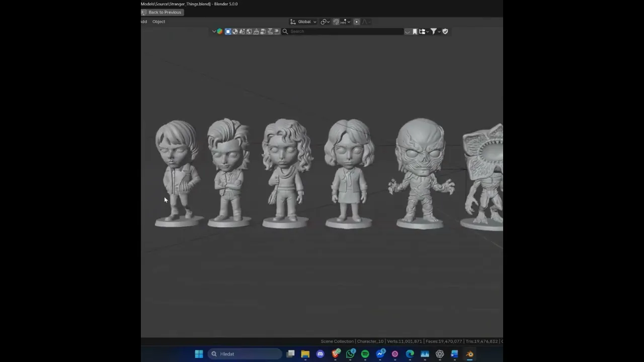
Task: Select the crossed-arms figurine with swept hair
Action: click(229, 173)
